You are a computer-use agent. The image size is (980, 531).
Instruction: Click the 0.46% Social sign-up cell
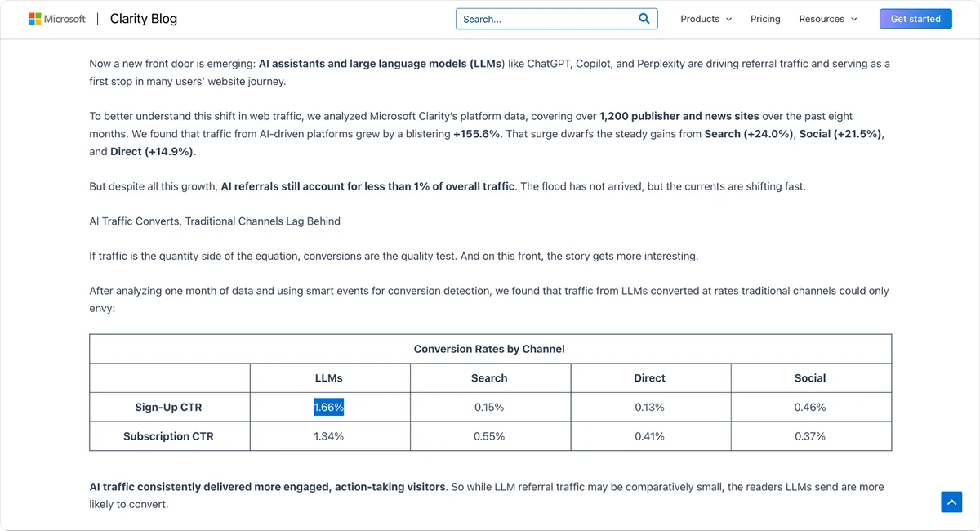pos(810,407)
